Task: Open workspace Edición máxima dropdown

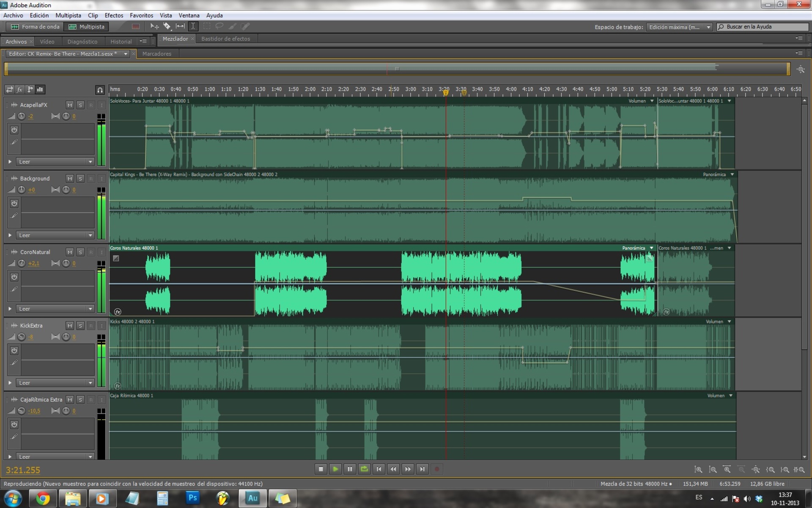Action: point(679,27)
